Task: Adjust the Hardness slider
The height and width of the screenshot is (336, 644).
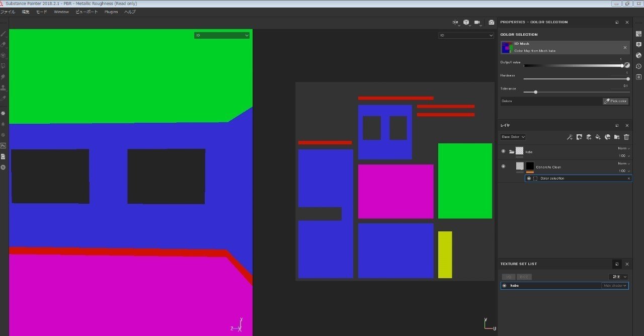Action: tap(577, 78)
